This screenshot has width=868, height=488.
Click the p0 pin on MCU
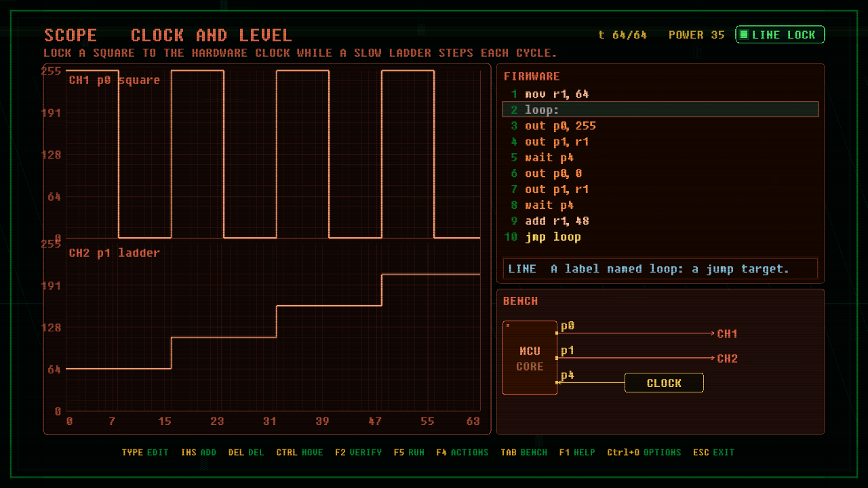568,326
